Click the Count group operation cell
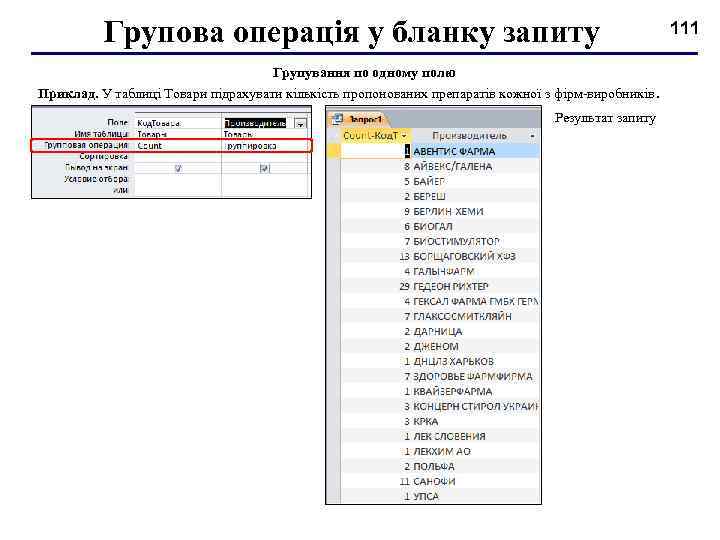Screen dimensions: 720x540 [178, 146]
